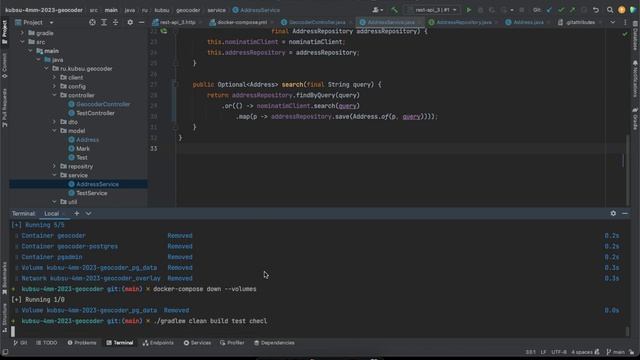640x360 pixels.
Task: Toggle the Pull Requests side panel
Action: pos(4,108)
